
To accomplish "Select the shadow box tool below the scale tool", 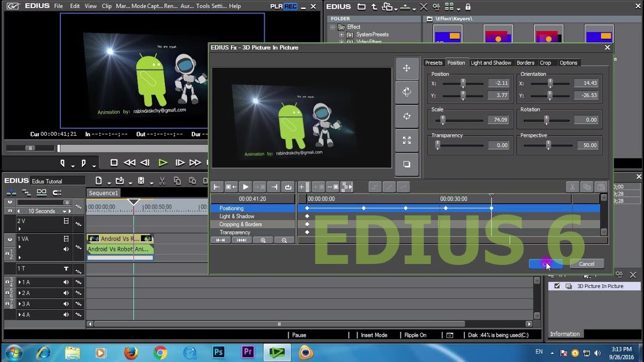I will (x=407, y=164).
